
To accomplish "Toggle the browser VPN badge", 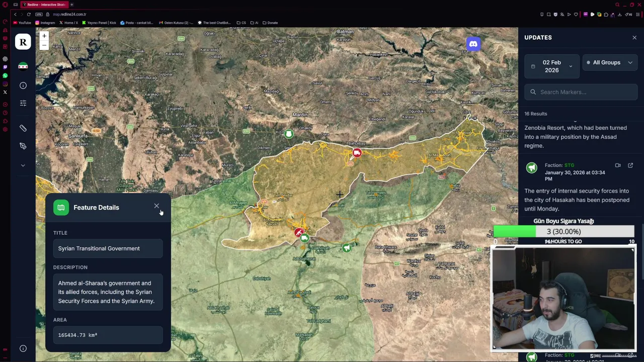I will pyautogui.click(x=39, y=15).
